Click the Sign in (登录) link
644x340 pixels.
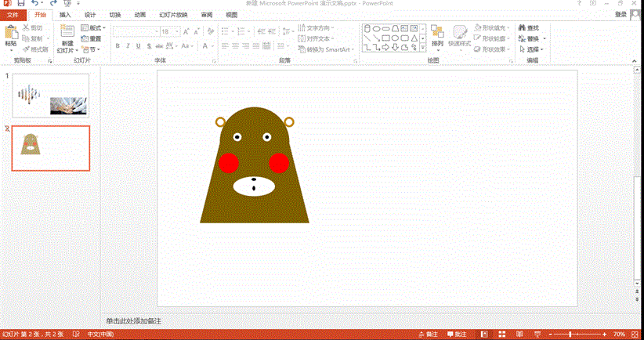coord(620,14)
